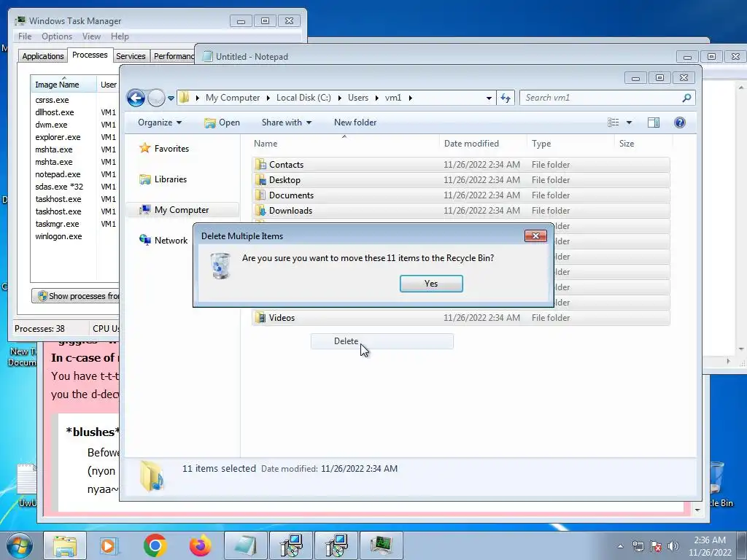Click the Refresh button beside address bar
The height and width of the screenshot is (560, 747).
pyautogui.click(x=506, y=98)
